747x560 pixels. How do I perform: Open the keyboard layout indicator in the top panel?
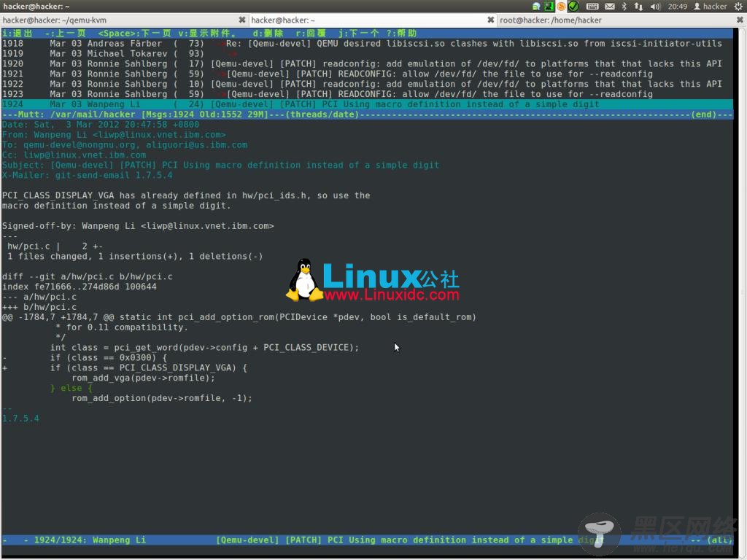(x=592, y=6)
